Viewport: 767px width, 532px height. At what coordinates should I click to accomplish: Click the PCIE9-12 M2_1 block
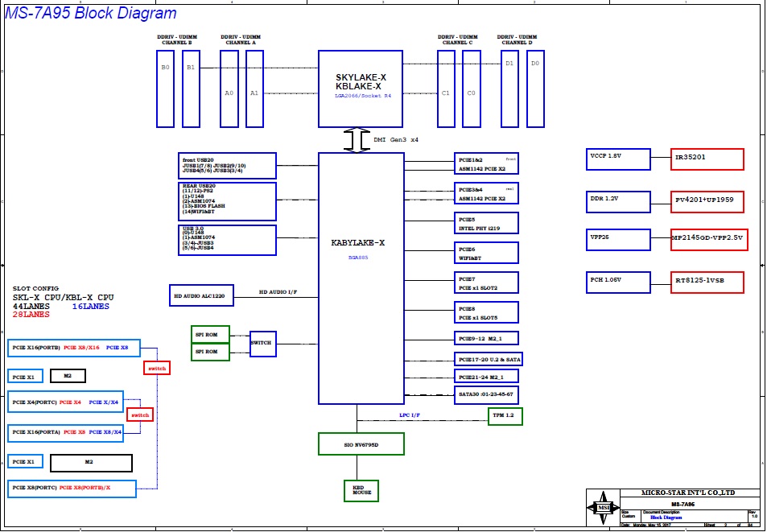[486, 338]
